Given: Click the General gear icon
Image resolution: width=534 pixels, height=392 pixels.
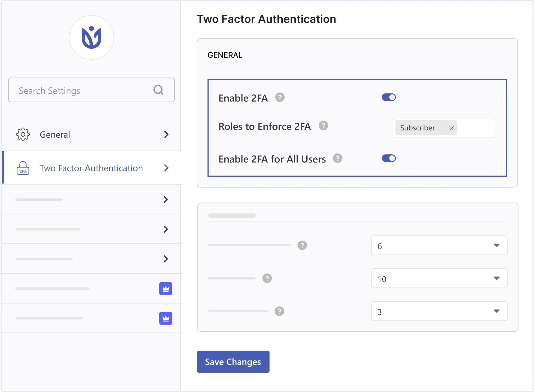Looking at the screenshot, I should pyautogui.click(x=23, y=134).
